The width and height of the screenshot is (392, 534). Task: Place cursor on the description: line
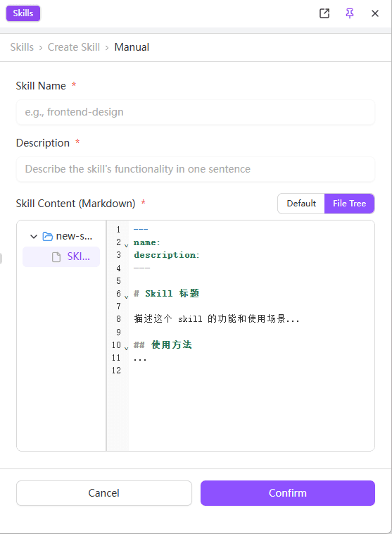coord(166,255)
